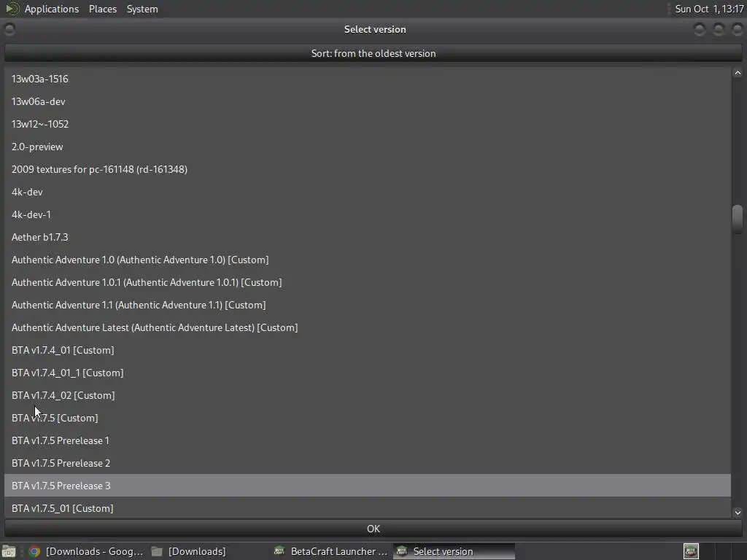Select Authentic Adventure 1.1 [Custom]
Screen dimensions: 747x560
coord(368,305)
